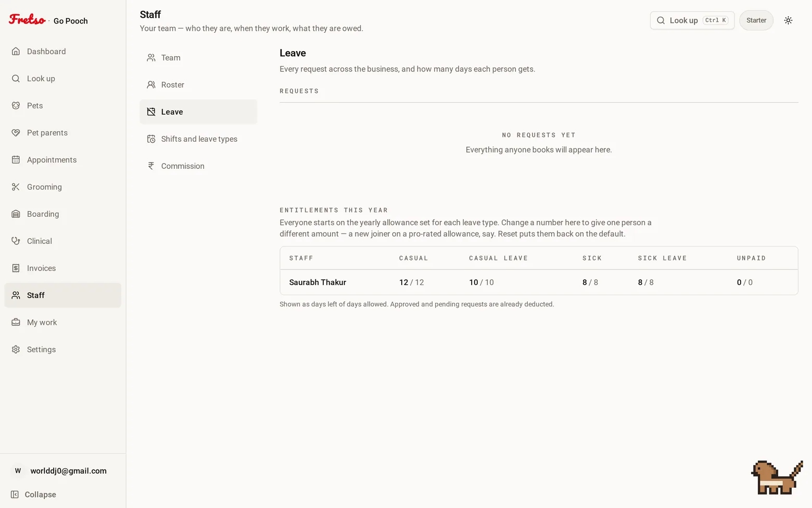This screenshot has height=508, width=812.
Task: Go to Shifts and leave types
Action: tap(198, 139)
